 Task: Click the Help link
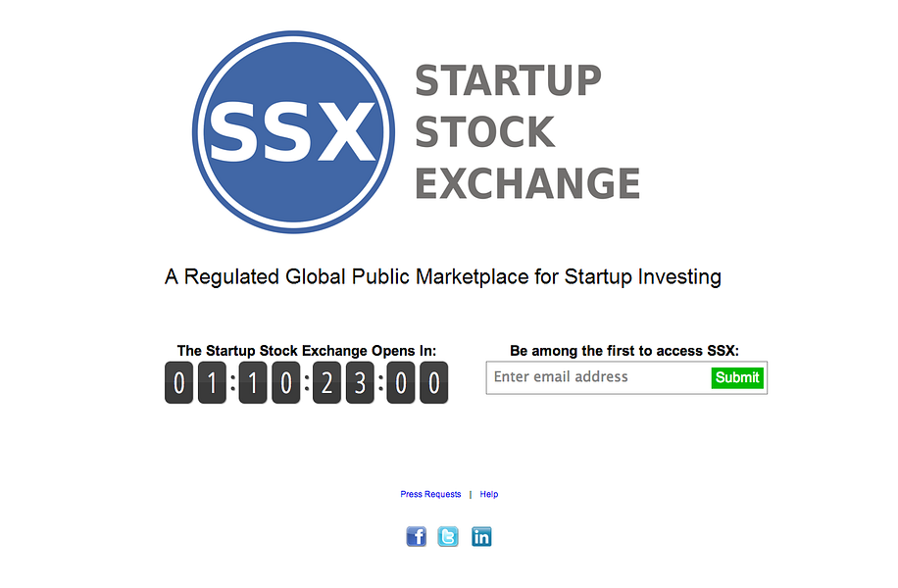(x=487, y=494)
